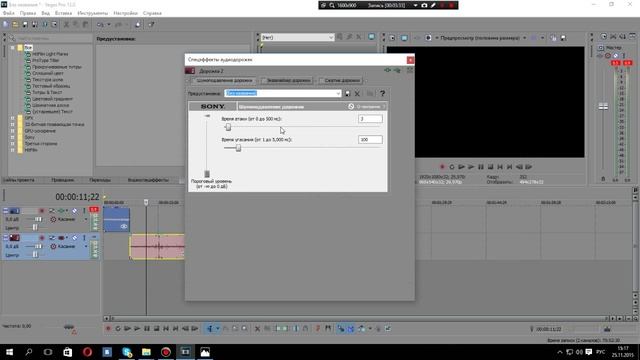The width and height of the screenshot is (640, 360).
Task: Collapse the Все folder in the generators tree
Action: [13, 48]
